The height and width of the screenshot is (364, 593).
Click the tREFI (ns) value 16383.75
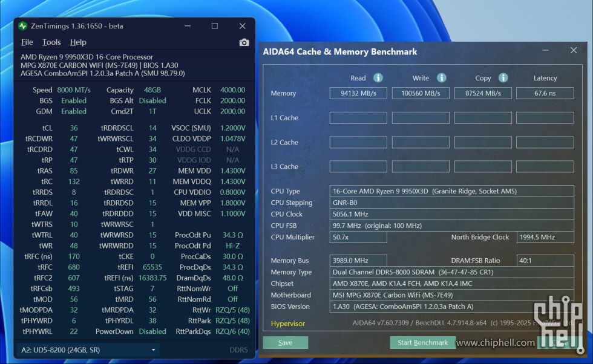click(x=152, y=278)
